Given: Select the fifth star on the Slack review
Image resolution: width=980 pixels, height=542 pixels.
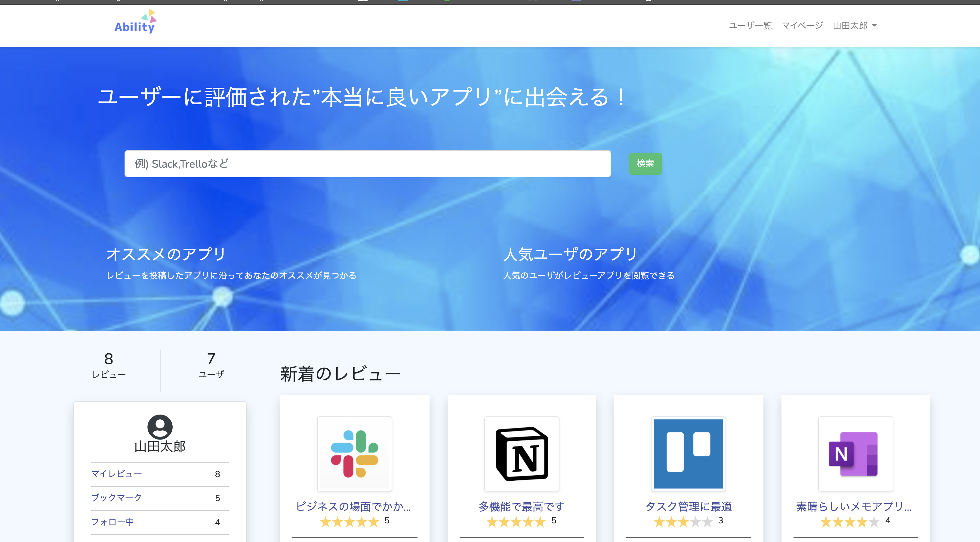Looking at the screenshot, I should click(x=373, y=522).
